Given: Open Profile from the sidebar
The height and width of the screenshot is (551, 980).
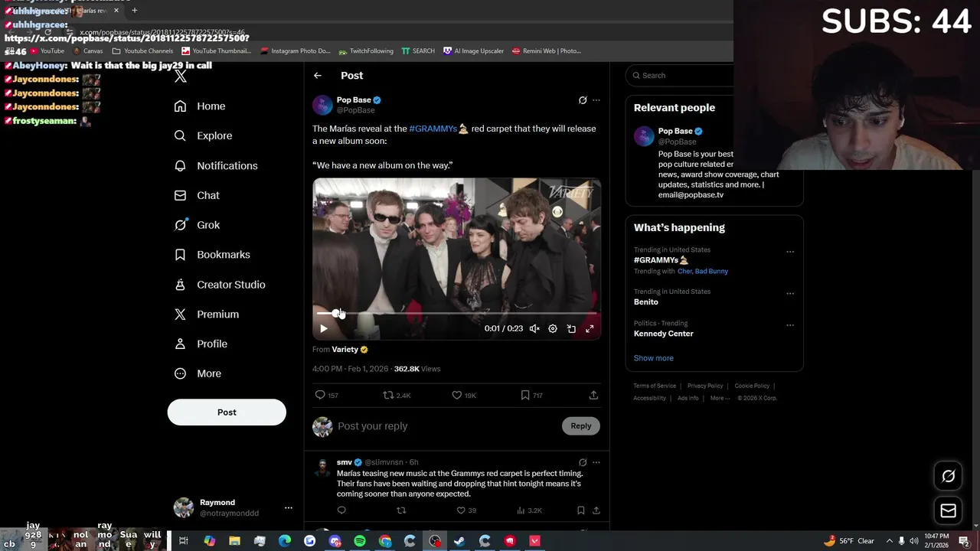Looking at the screenshot, I should pos(201,344).
